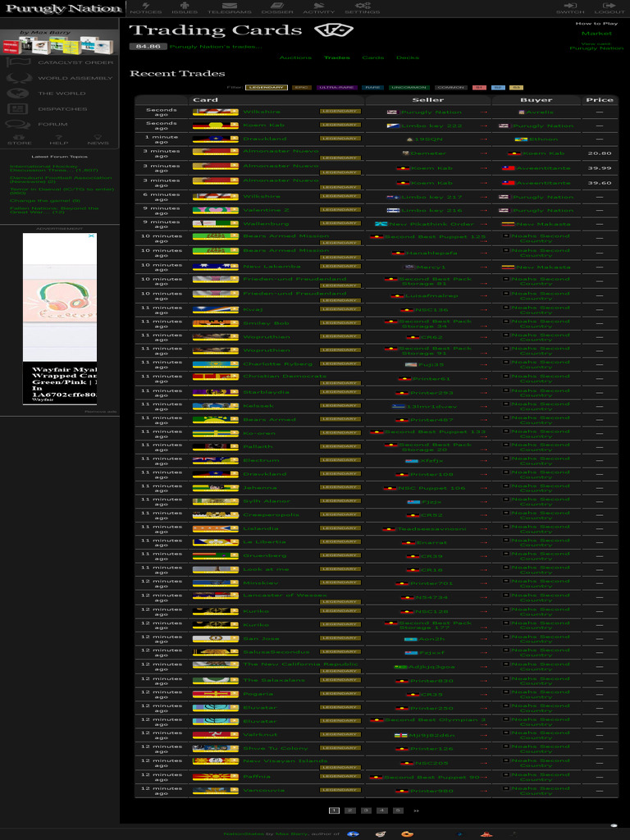Go to page 2 of trades
Image resolution: width=630 pixels, height=840 pixels.
tap(349, 810)
